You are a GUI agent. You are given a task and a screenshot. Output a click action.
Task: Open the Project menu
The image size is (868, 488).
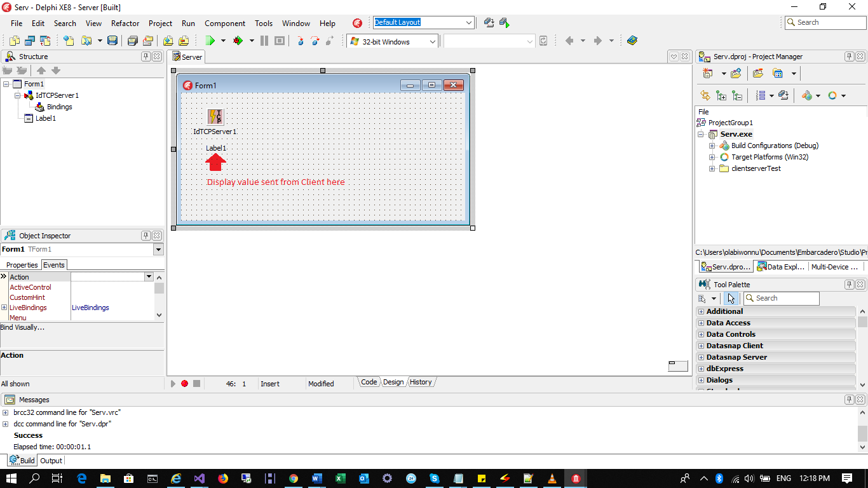click(x=160, y=23)
